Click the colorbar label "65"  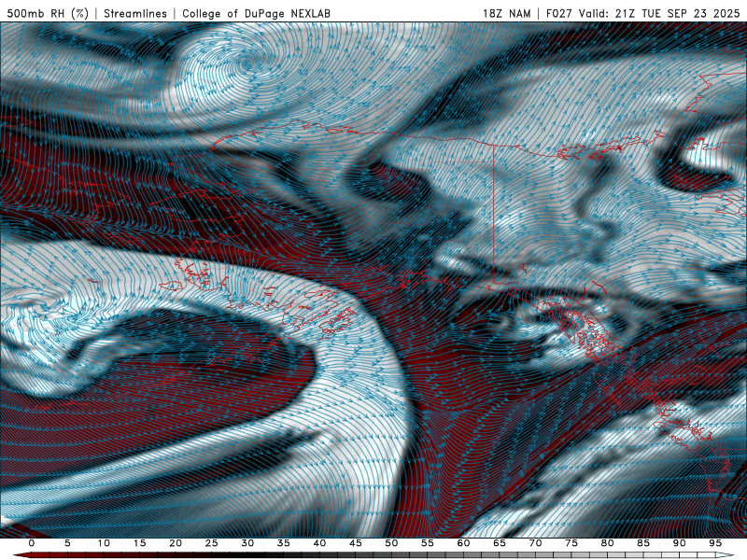pos(500,543)
